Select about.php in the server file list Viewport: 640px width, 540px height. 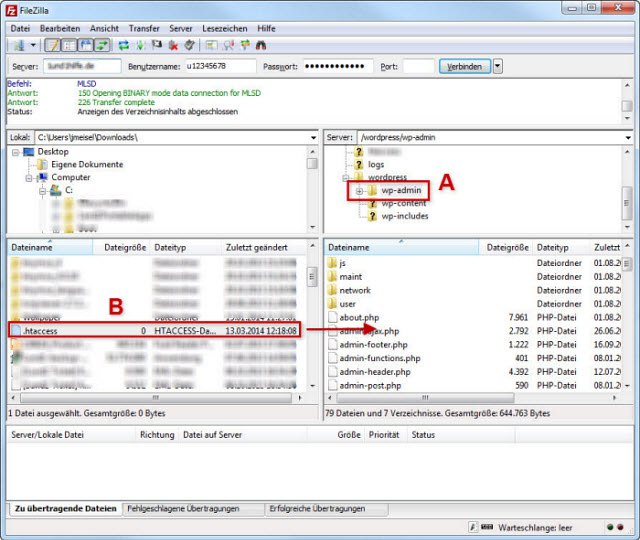359,317
